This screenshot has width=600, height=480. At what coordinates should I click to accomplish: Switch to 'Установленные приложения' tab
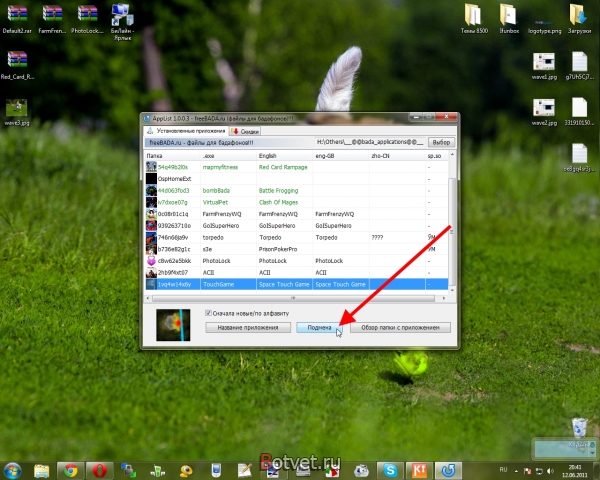point(186,131)
